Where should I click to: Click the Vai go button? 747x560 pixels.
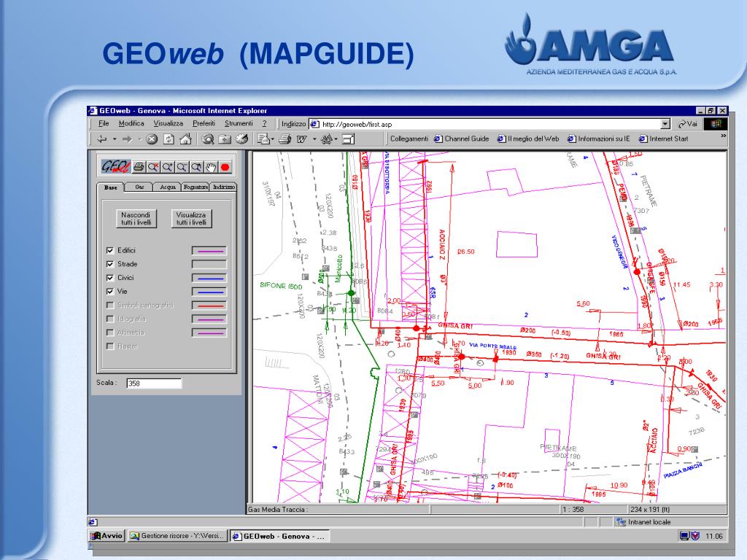[x=687, y=124]
